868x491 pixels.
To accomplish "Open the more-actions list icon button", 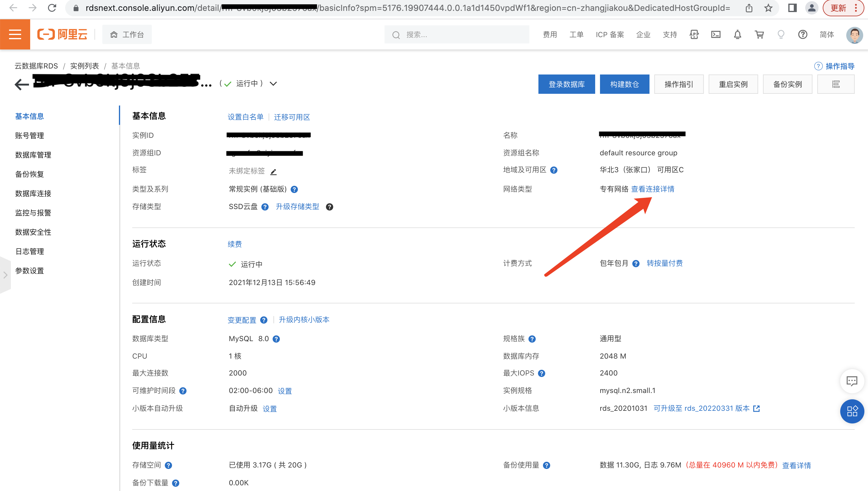I will click(836, 84).
